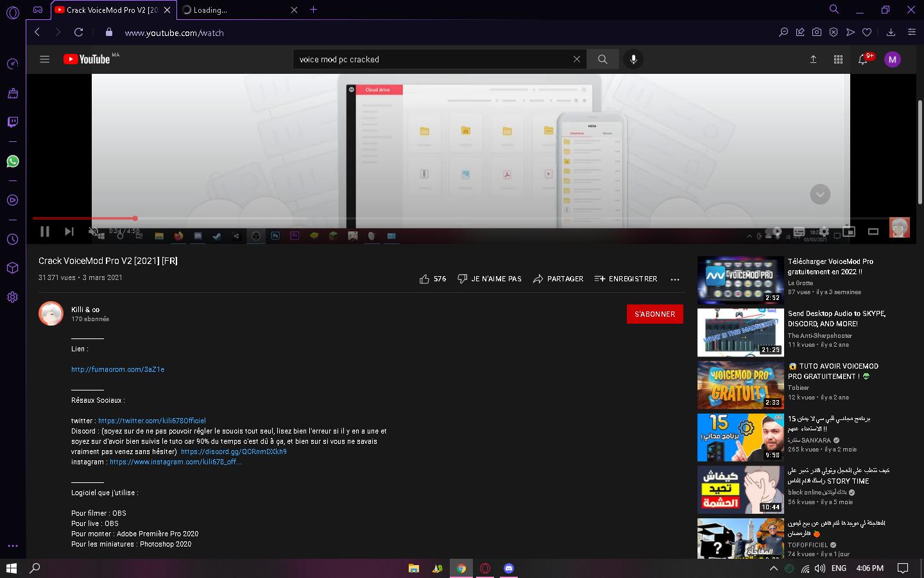Open the more actions three-dot menu
The height and width of the screenshot is (578, 924).
tap(674, 279)
